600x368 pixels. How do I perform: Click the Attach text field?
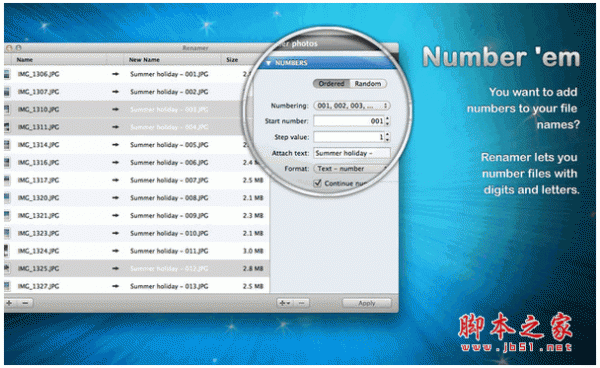[x=352, y=153]
